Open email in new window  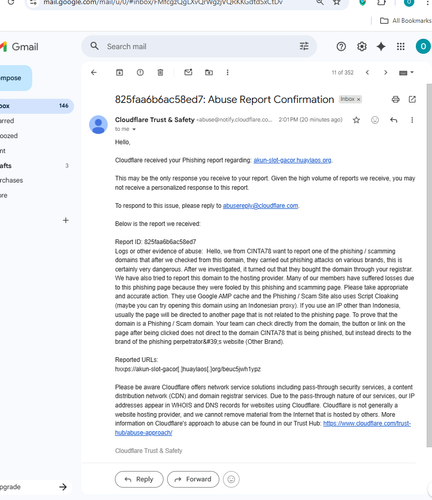click(x=412, y=99)
